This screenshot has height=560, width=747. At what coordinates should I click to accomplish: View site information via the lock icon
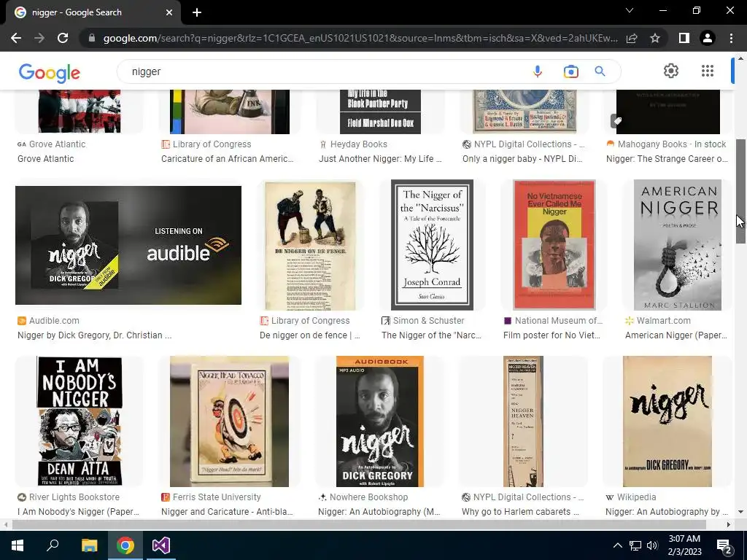tap(92, 38)
